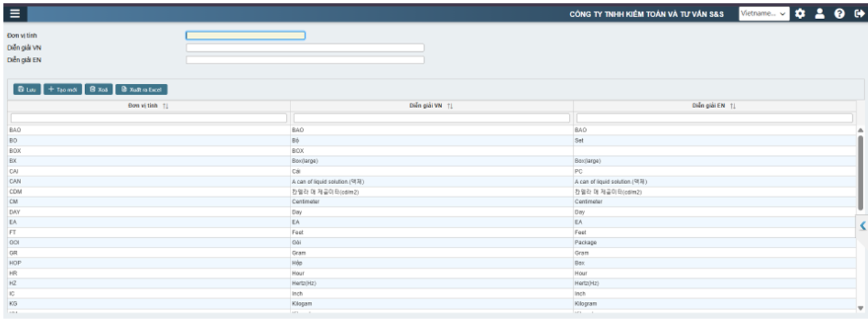Open the settings gear icon
Screen dimensions: 868x321
pyautogui.click(x=800, y=14)
